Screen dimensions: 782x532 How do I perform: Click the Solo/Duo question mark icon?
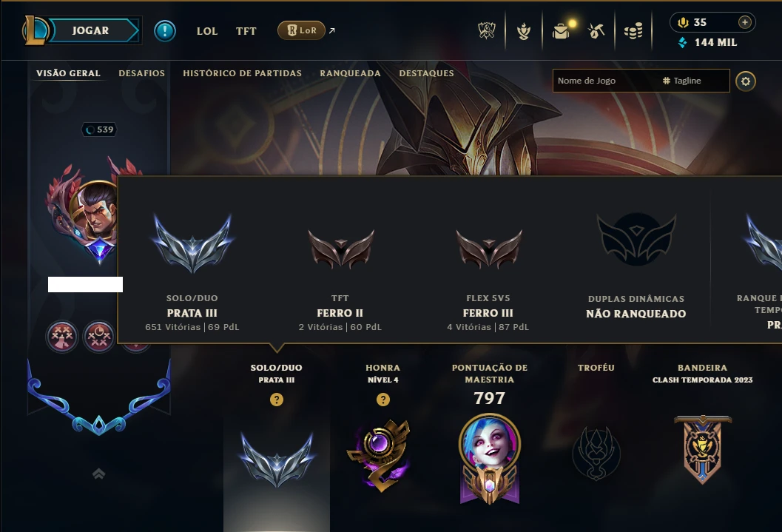point(277,400)
